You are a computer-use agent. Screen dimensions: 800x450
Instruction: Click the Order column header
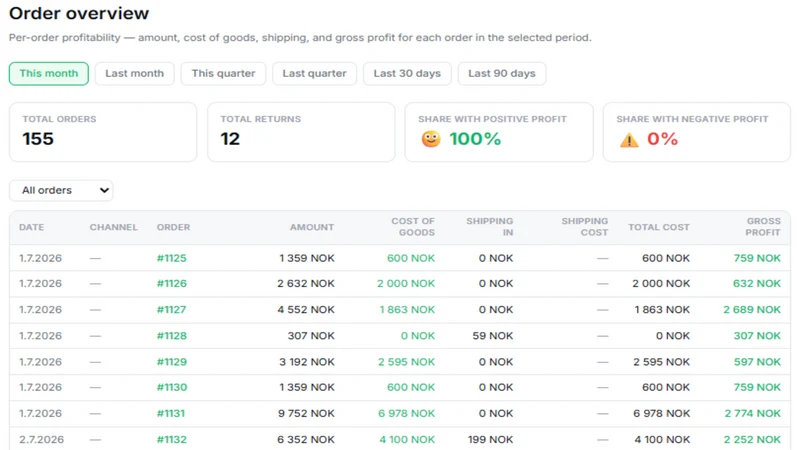tap(173, 227)
